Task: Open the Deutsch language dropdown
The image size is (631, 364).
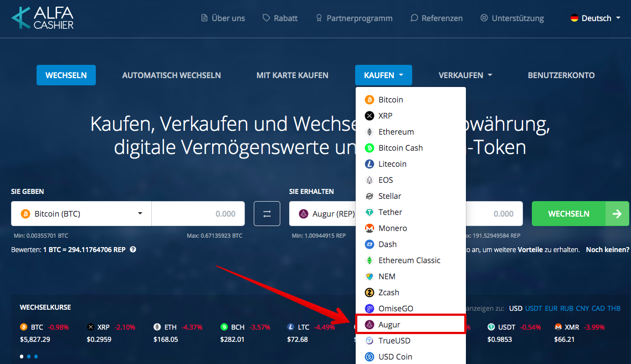Action: point(595,18)
